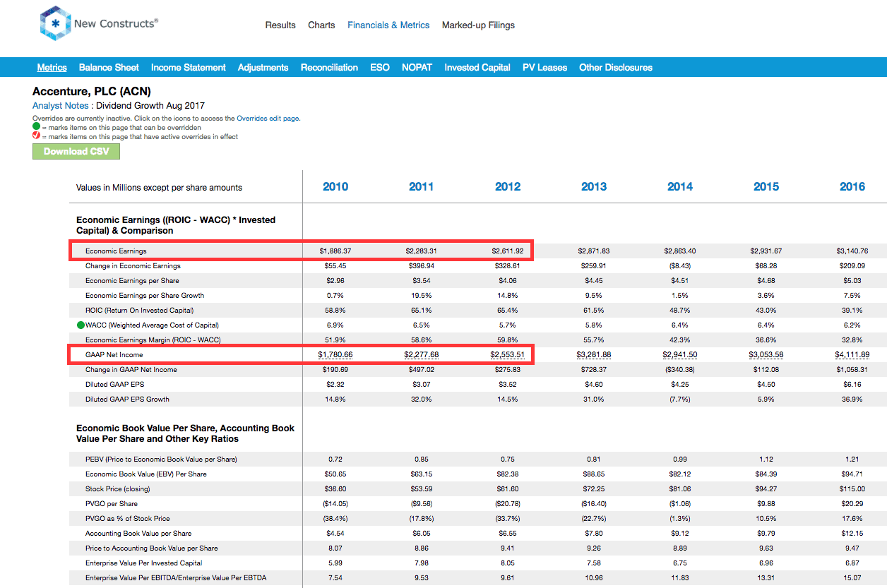
Task: Click the Economic Book Value (EBV) Per Share label
Action: (x=146, y=474)
